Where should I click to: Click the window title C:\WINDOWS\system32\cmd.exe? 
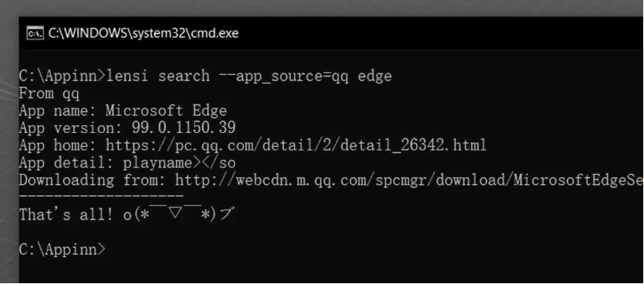click(143, 33)
